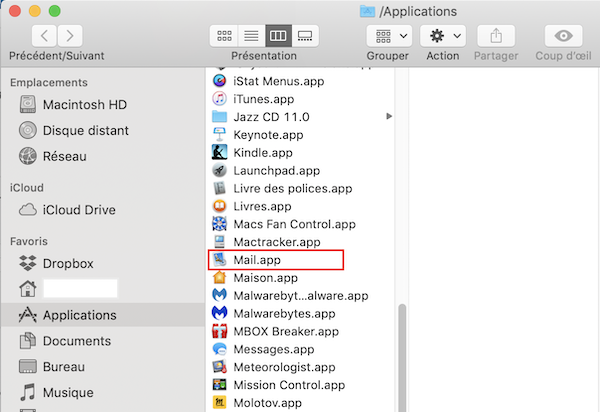
Task: Open the Action gear menu
Action: (444, 35)
